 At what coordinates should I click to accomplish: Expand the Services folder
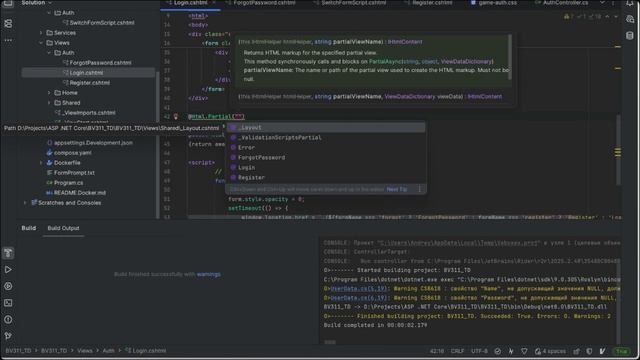pyautogui.click(x=41, y=33)
